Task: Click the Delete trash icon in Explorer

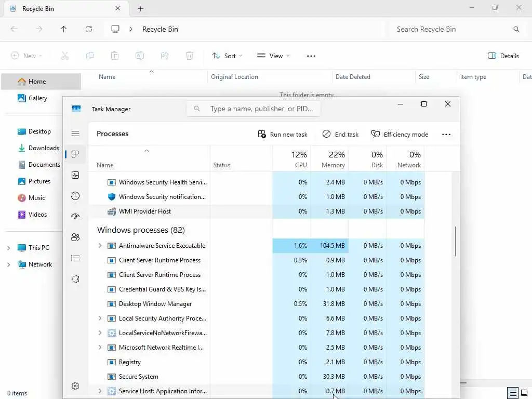Action: point(190,56)
